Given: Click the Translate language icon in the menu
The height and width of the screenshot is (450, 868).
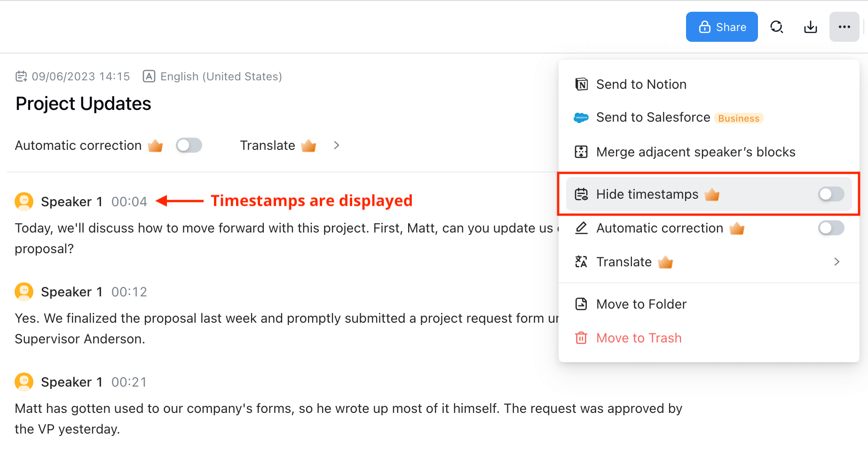Looking at the screenshot, I should click(x=582, y=262).
